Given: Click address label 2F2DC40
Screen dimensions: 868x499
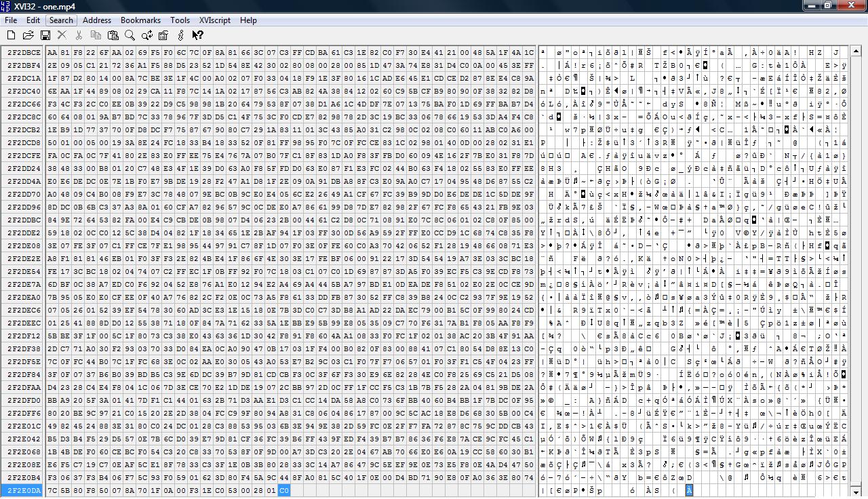Looking at the screenshot, I should [x=24, y=91].
